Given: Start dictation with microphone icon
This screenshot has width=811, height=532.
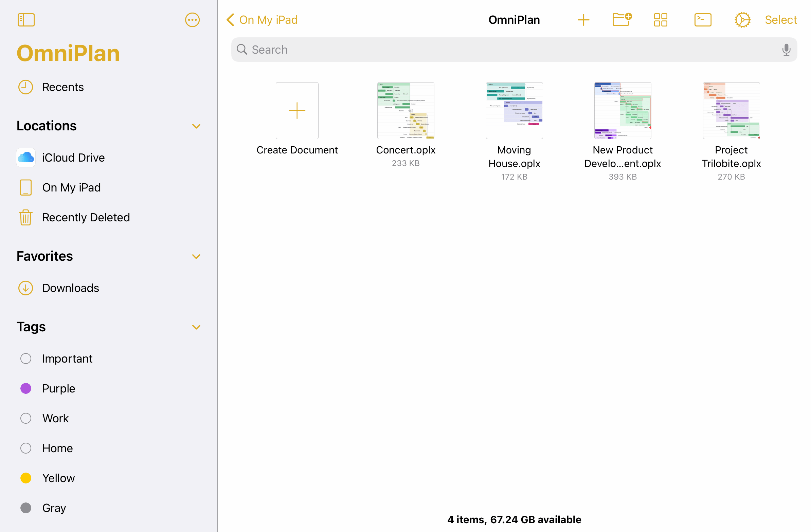Looking at the screenshot, I should 786,50.
